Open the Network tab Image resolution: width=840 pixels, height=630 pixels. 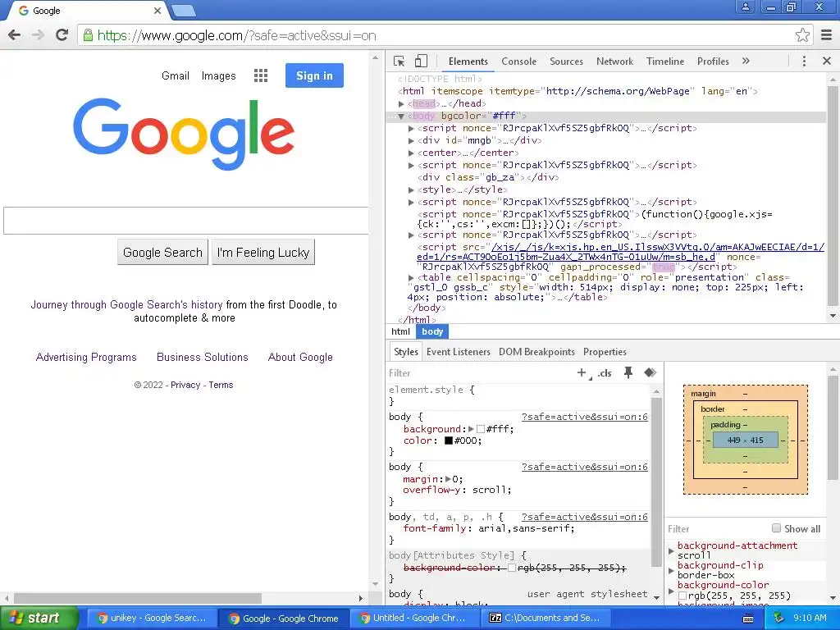pyautogui.click(x=614, y=61)
